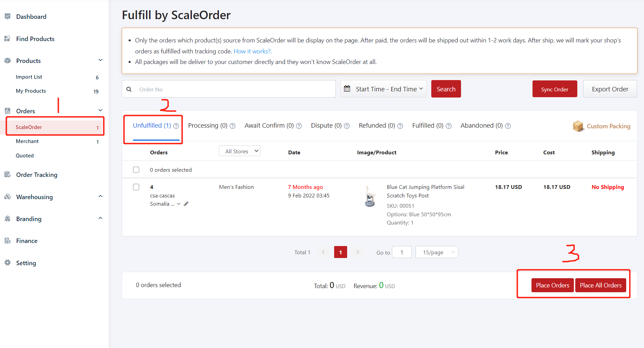644x348 pixels.
Task: Expand the Warehousing menu chevron
Action: click(101, 196)
